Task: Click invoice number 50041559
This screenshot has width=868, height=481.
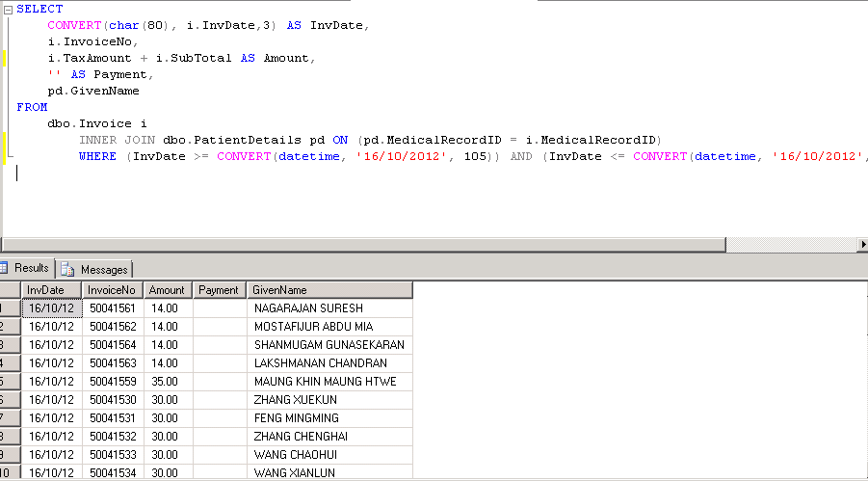Action: tap(113, 382)
